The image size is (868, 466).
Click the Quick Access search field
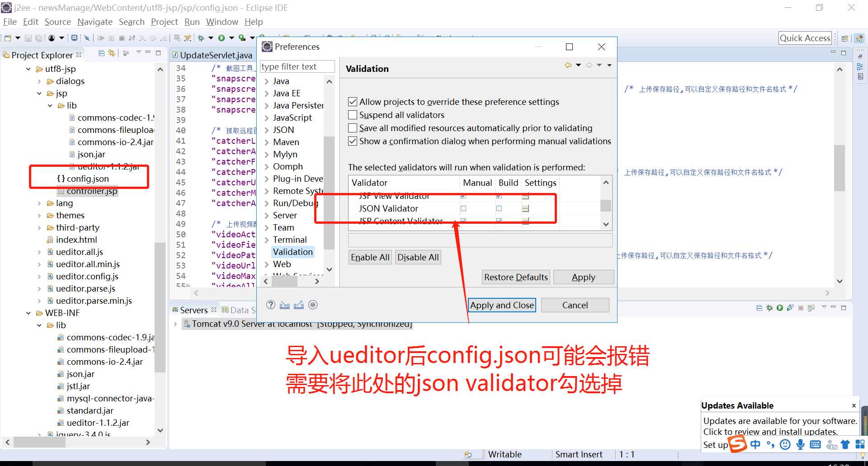point(805,38)
